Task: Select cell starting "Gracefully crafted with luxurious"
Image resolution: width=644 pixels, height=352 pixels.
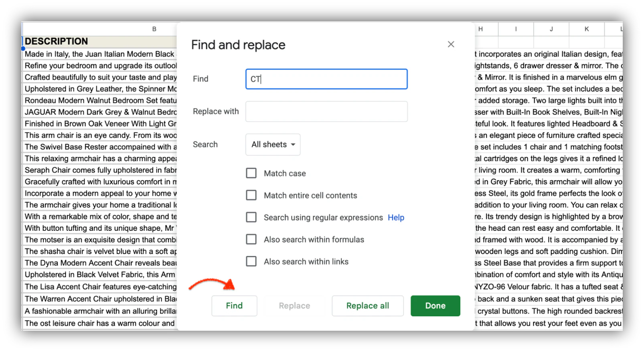Action: [x=100, y=182]
